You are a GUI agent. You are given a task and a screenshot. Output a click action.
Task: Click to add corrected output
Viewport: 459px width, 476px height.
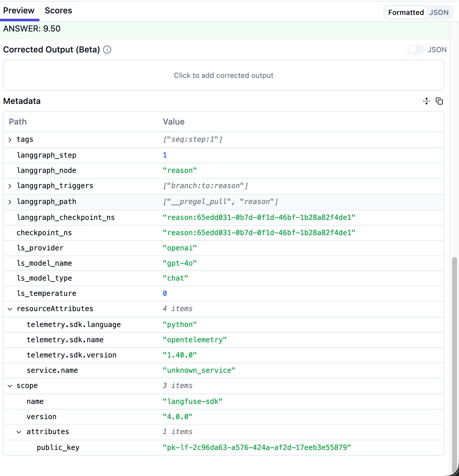coord(223,75)
